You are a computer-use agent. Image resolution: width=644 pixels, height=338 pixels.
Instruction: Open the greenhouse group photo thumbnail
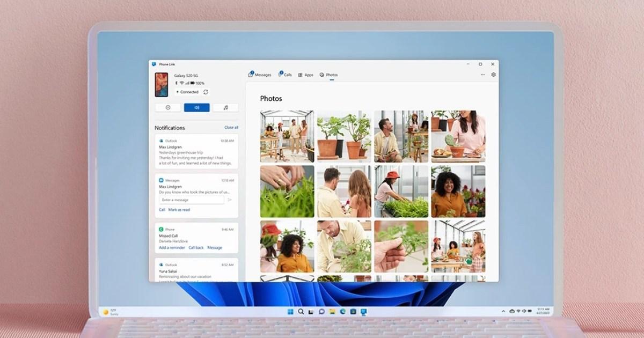tap(287, 136)
